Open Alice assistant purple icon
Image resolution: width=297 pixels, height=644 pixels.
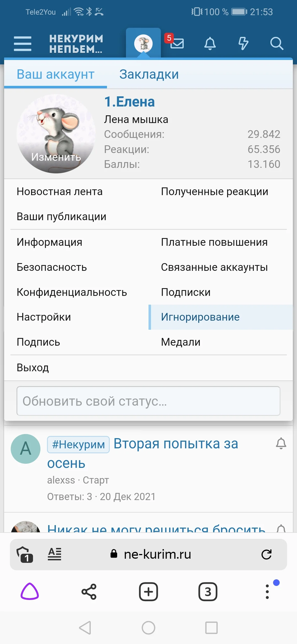click(x=30, y=591)
